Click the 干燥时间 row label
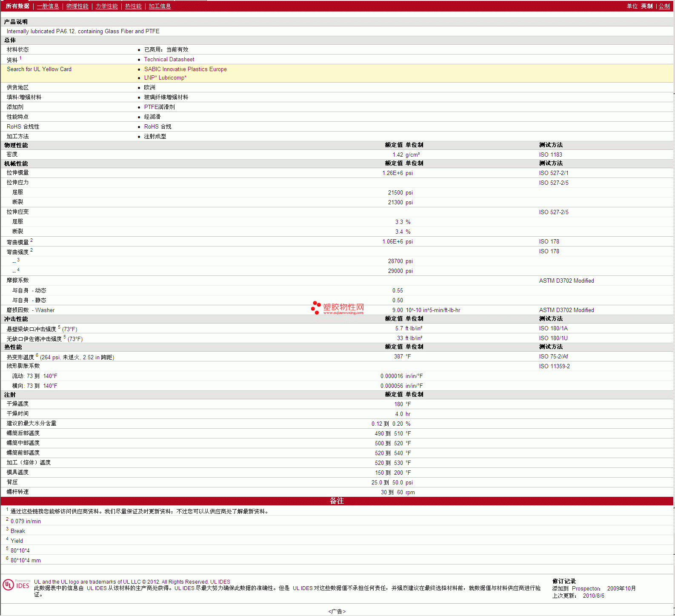The image size is (675, 616). (18, 414)
